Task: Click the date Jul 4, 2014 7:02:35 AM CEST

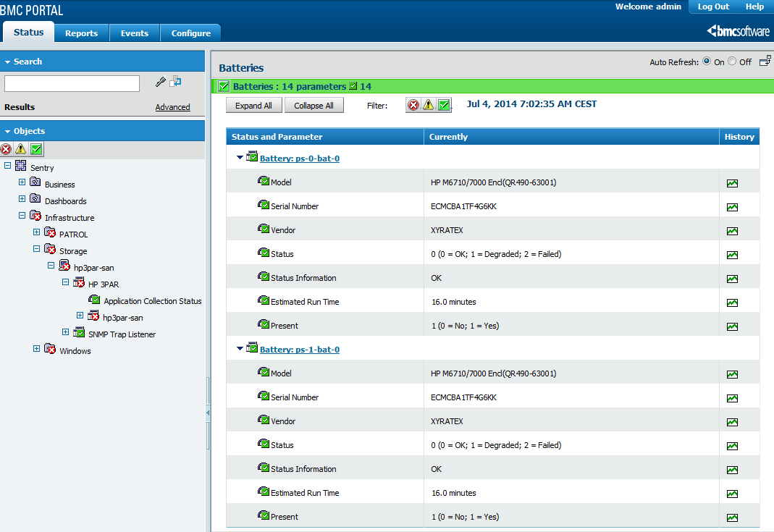Action: point(531,104)
